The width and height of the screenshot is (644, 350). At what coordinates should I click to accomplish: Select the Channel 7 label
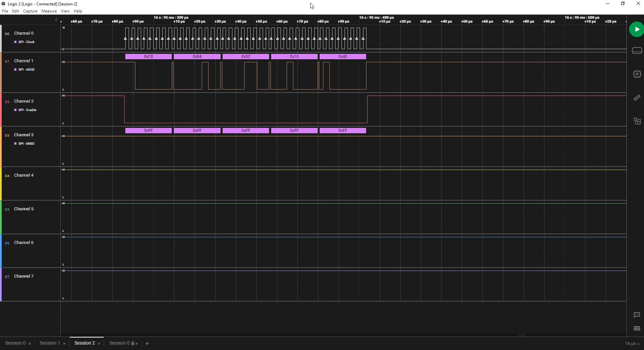[x=24, y=276]
